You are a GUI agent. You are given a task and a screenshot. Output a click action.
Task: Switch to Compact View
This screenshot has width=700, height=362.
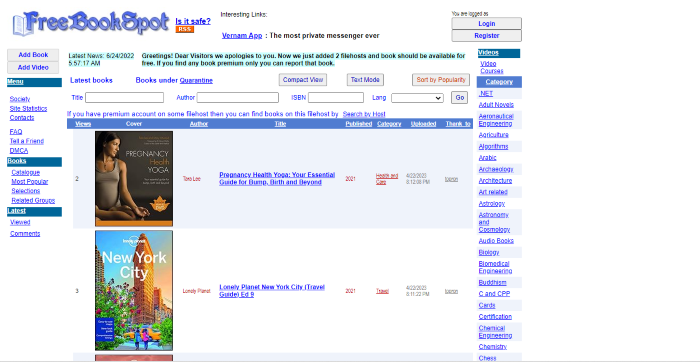tap(303, 79)
